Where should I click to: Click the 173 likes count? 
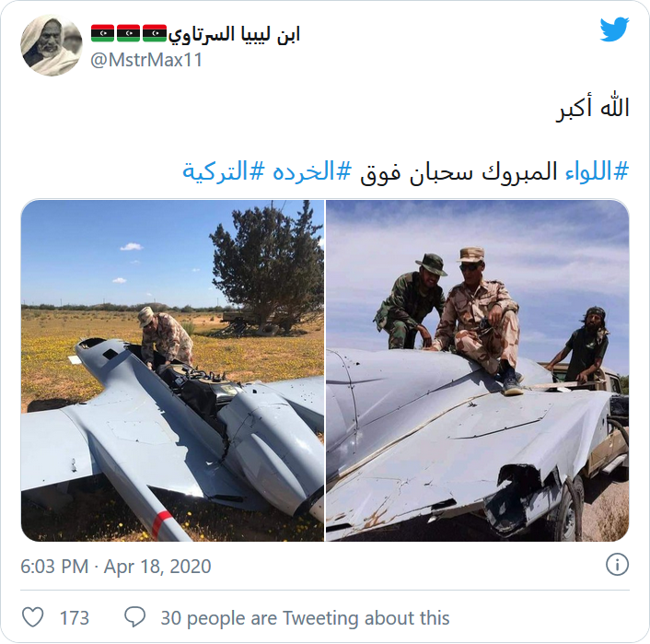[75, 618]
